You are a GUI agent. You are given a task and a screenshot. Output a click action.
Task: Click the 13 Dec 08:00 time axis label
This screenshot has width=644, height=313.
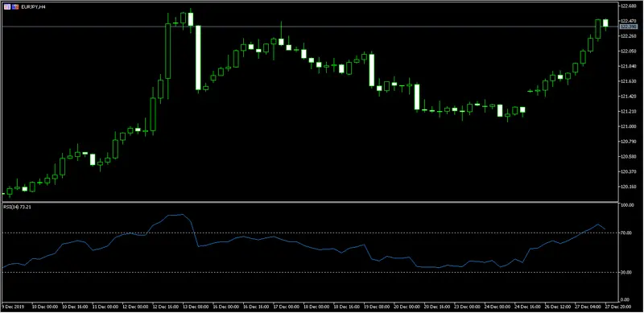(x=194, y=307)
